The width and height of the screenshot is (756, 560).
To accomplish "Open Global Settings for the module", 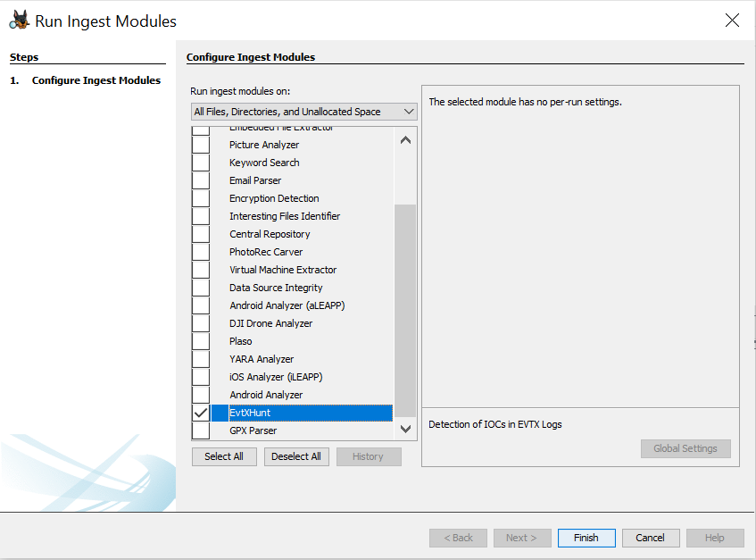I will tap(685, 448).
